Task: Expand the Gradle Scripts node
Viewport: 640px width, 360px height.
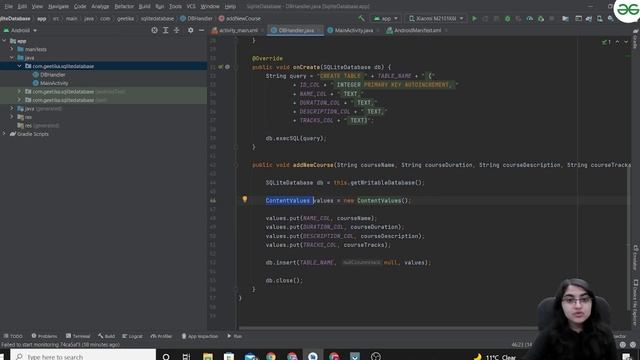Action: point(4,133)
